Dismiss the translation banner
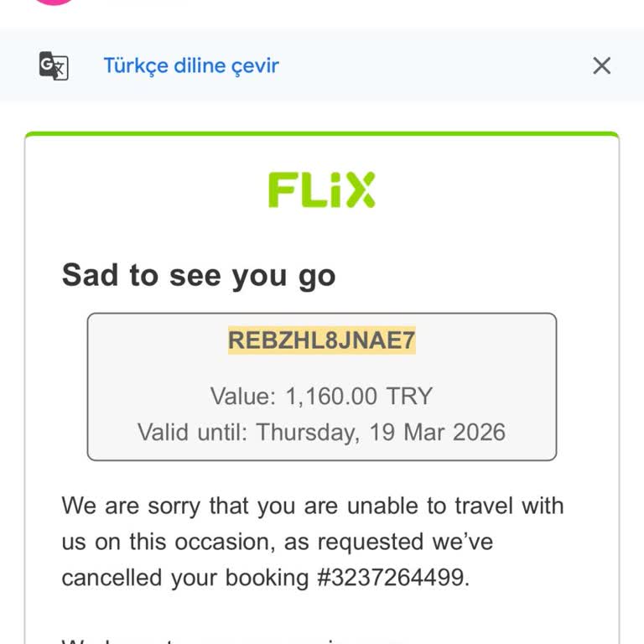Viewport: 644px width, 644px height. (601, 65)
